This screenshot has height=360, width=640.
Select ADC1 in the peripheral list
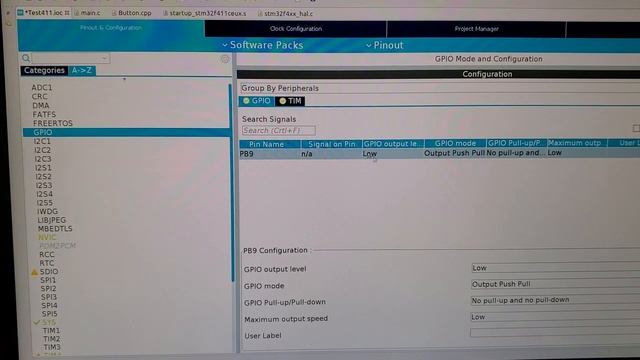tap(42, 88)
